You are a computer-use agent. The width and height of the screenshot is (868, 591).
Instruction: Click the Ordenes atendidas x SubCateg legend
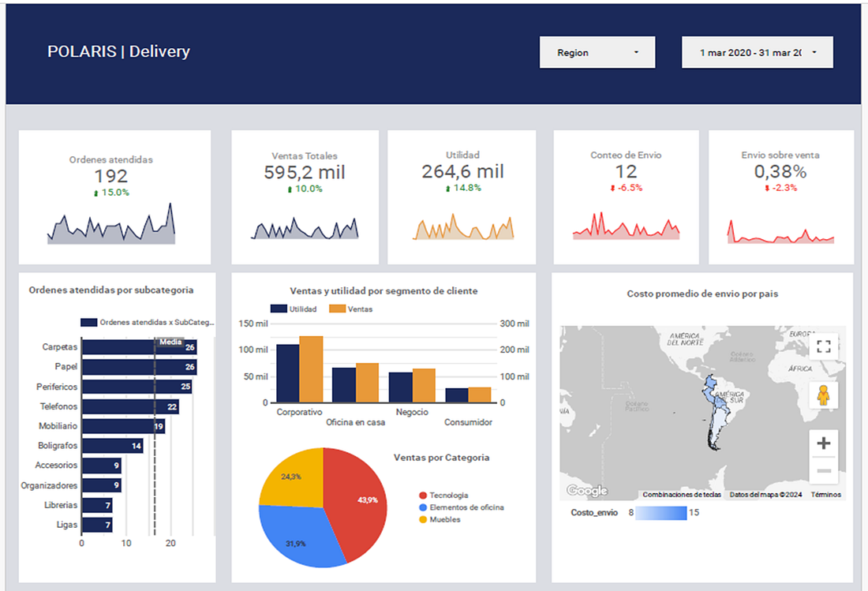coord(147,322)
